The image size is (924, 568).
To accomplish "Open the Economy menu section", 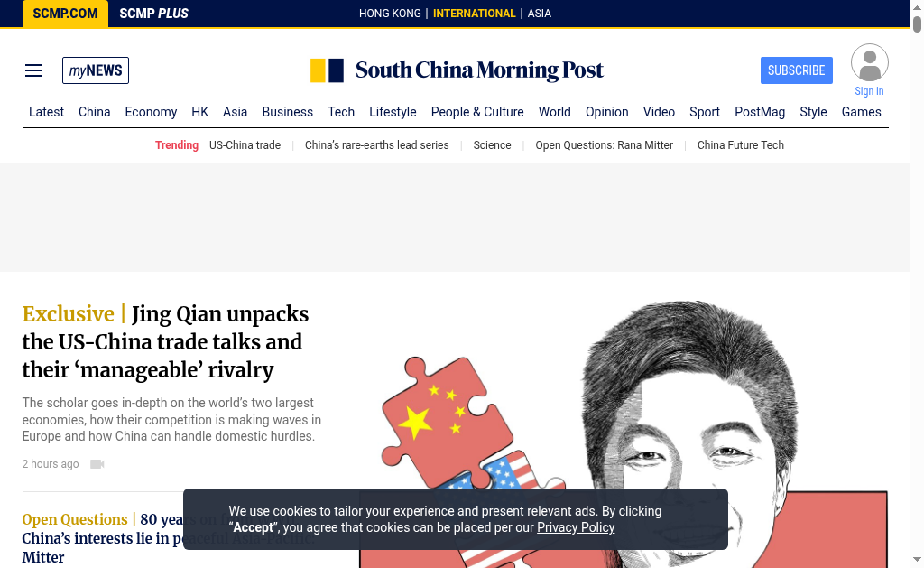I will (x=151, y=112).
